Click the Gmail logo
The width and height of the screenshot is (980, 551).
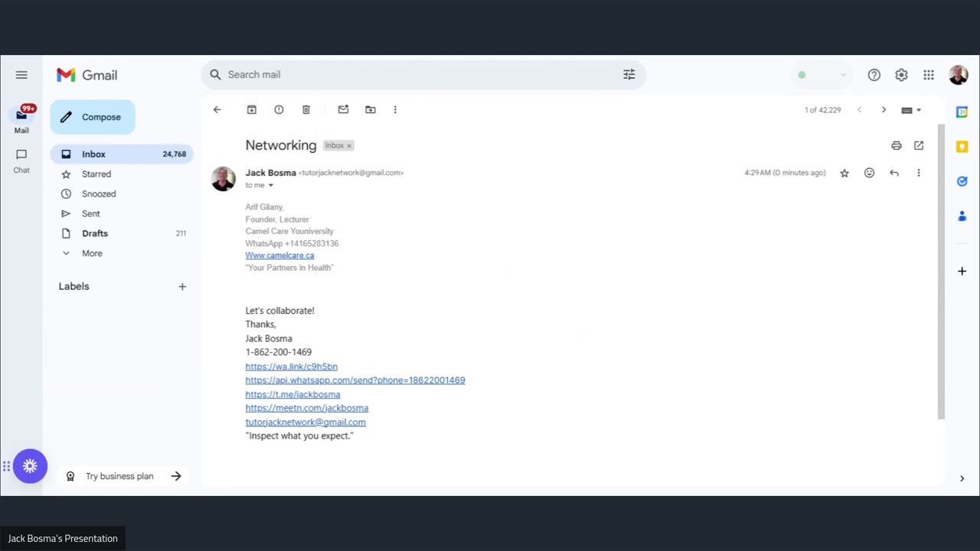point(87,75)
